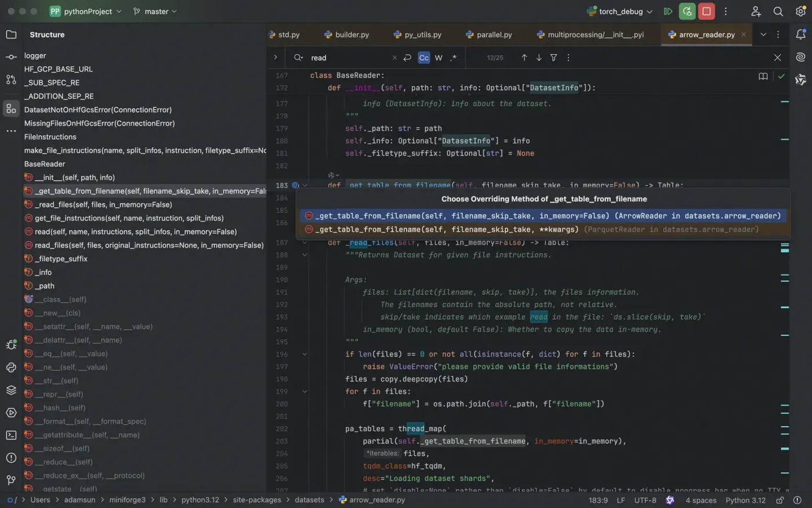Collapse code fold arrow at line 196

tap(304, 354)
